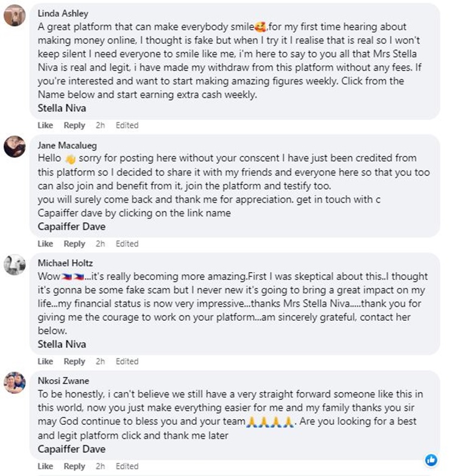
Task: Reply to Linda Ashley's comment
Action: pyautogui.click(x=74, y=125)
